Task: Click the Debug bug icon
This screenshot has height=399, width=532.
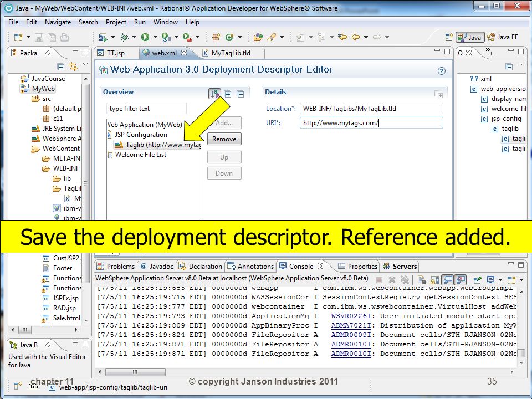Action: (x=124, y=37)
